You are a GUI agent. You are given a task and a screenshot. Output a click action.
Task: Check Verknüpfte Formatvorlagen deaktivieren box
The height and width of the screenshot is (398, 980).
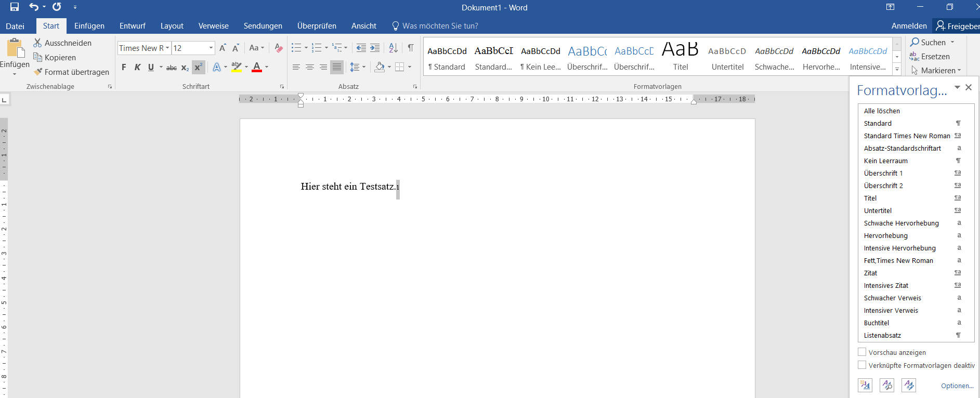pos(862,365)
